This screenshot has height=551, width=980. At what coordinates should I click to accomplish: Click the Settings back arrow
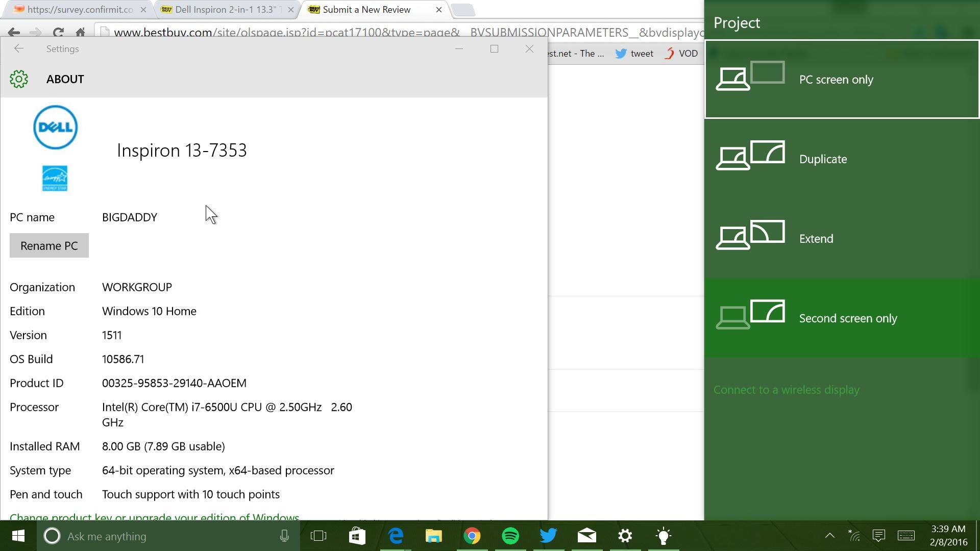coord(19,49)
